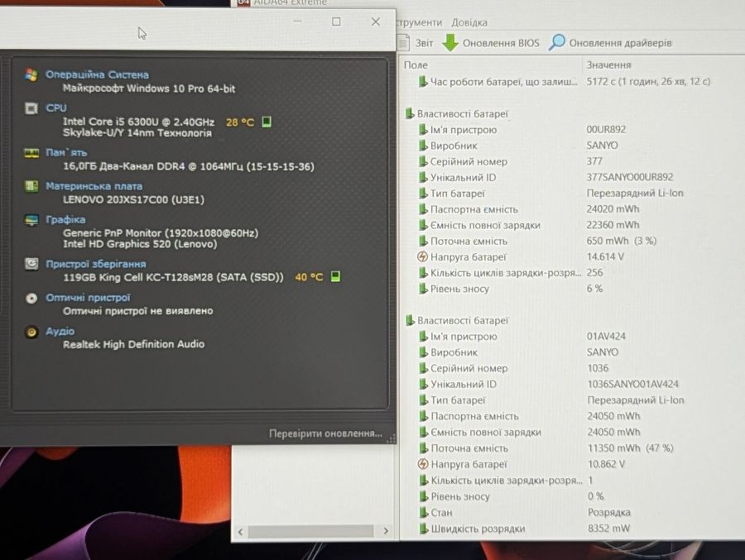Click the monitor graphics icon
Viewport: 745px width, 560px height.
point(31,220)
